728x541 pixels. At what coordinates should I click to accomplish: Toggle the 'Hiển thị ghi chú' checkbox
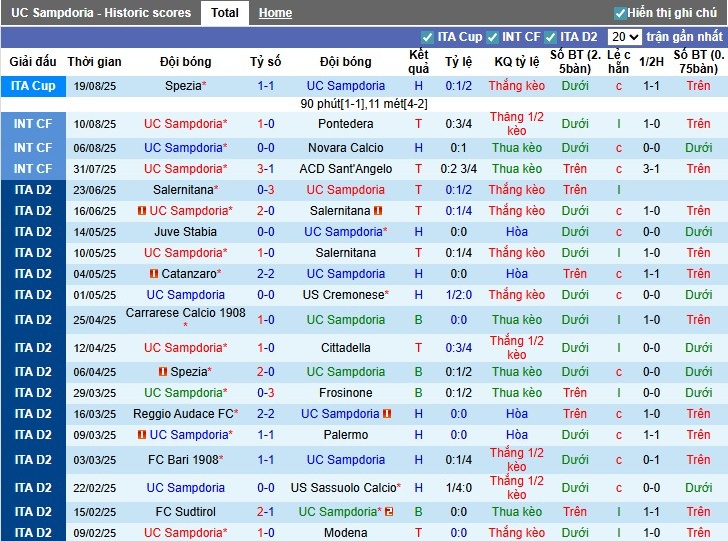coord(620,13)
